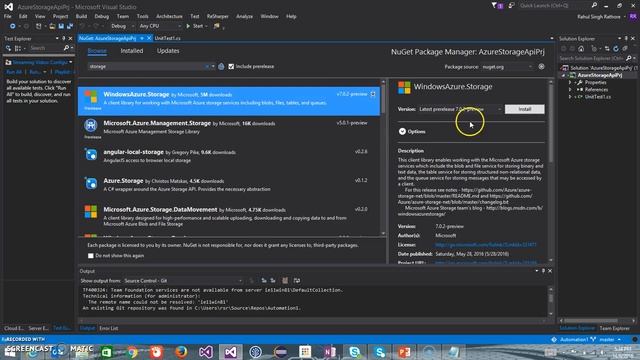Click the Run All link in Test Explorer
Screen dimensions: 640x360
[14, 72]
